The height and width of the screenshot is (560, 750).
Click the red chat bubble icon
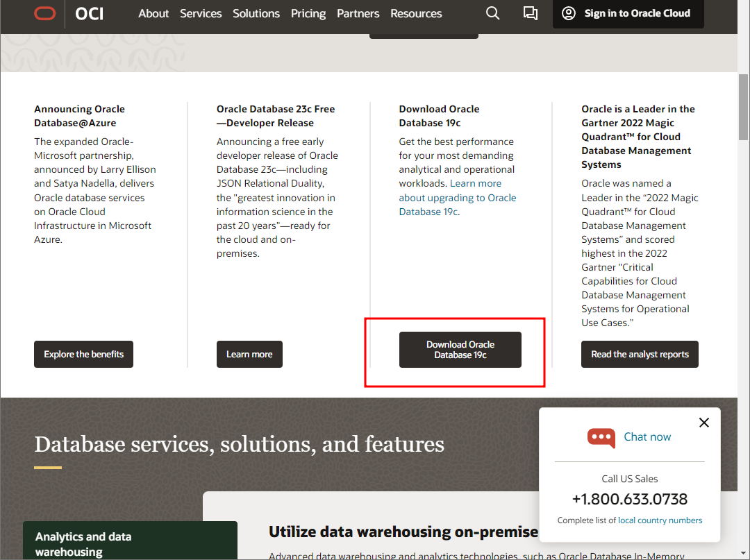[601, 437]
